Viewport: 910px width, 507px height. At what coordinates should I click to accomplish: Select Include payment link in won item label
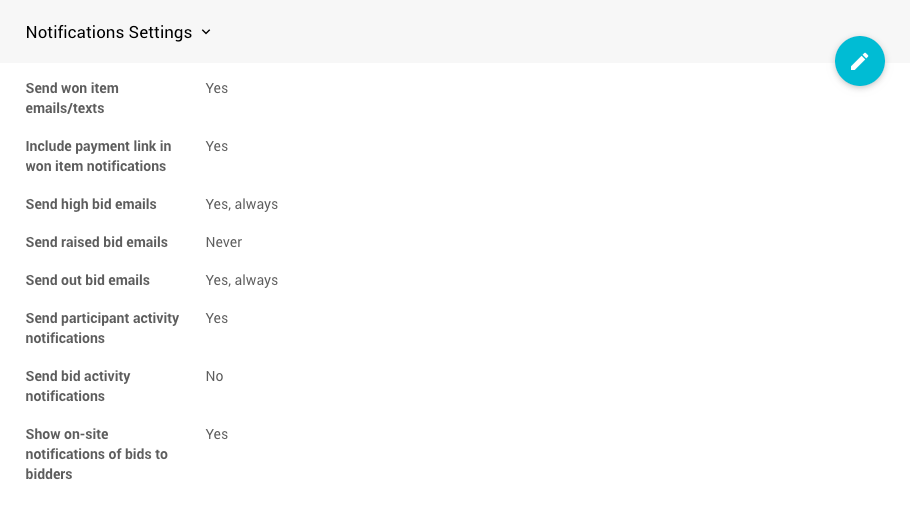coord(98,156)
